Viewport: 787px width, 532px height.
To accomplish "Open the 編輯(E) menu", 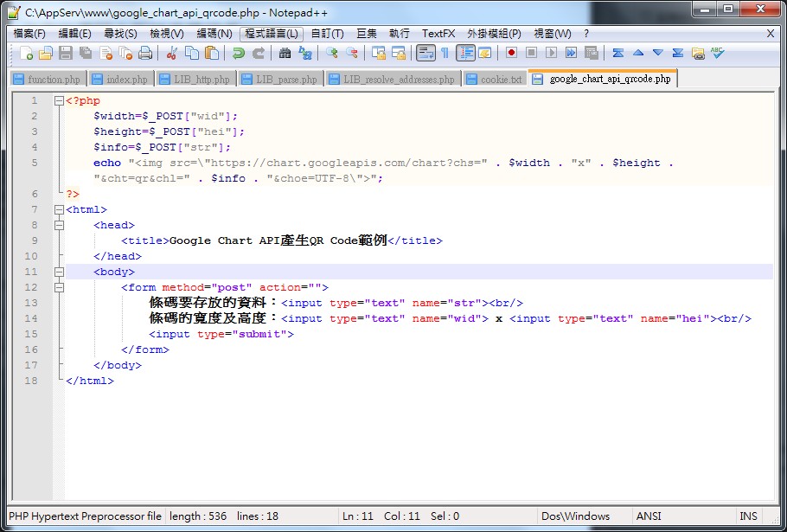I will [x=74, y=34].
